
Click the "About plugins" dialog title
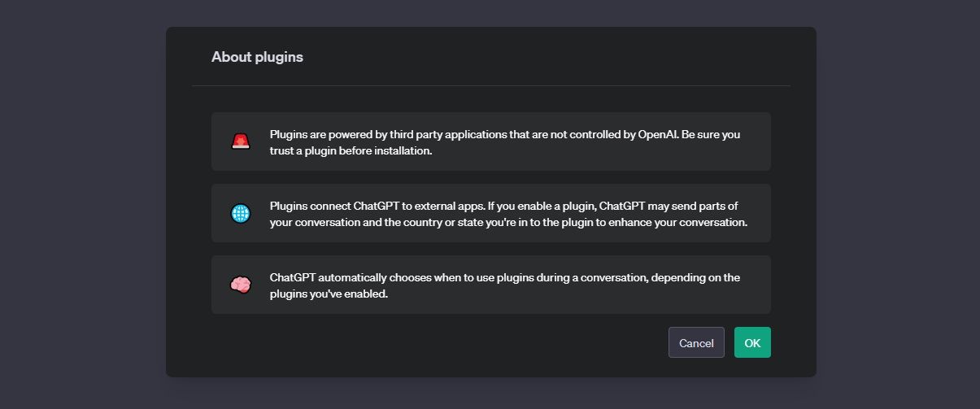pos(257,57)
